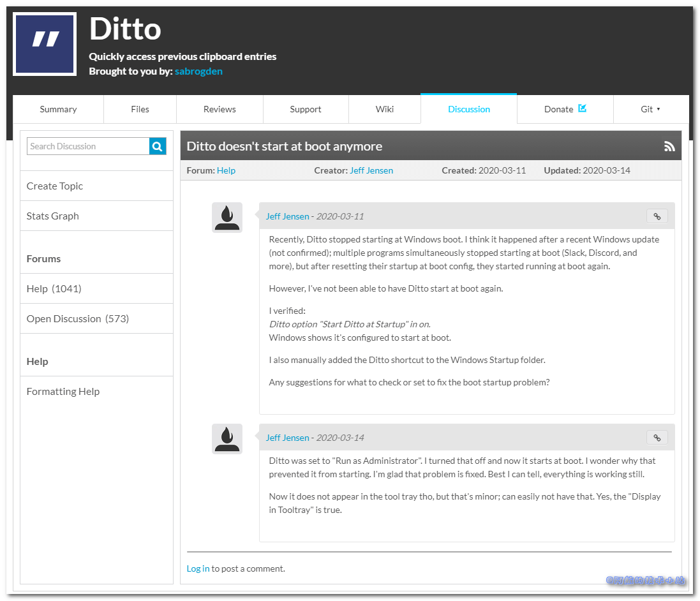Viewport: 700px width, 601px height.
Task: Open Jeff Jensen's avatar on the first post
Action: [227, 217]
